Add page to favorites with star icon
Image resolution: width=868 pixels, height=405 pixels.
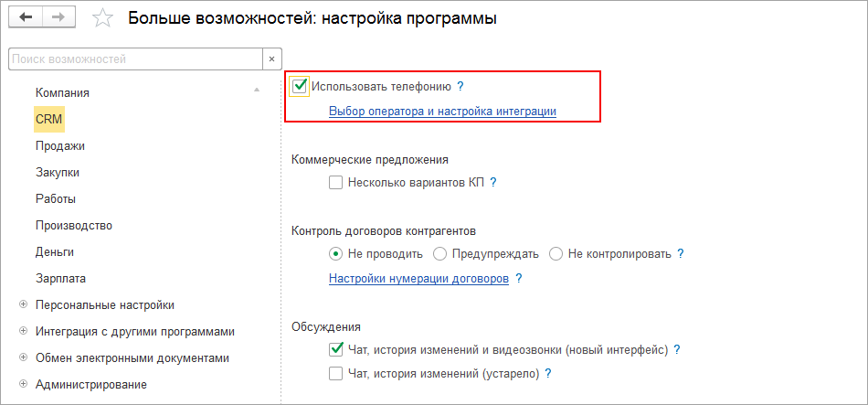coord(103,19)
